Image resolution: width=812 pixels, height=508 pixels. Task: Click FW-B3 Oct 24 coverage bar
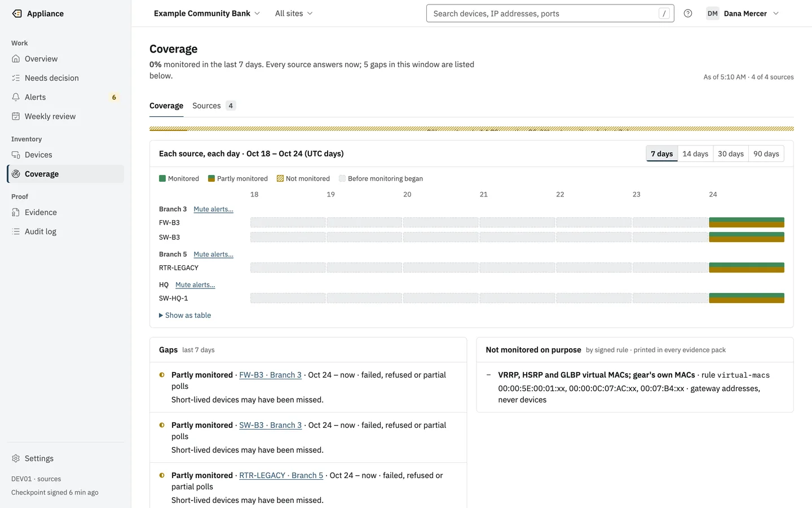point(747,222)
